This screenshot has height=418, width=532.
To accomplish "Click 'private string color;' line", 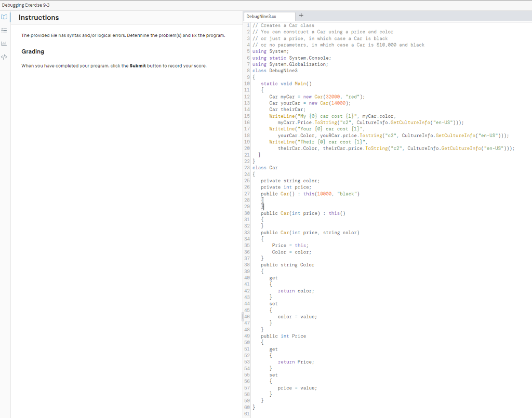I will coord(290,181).
